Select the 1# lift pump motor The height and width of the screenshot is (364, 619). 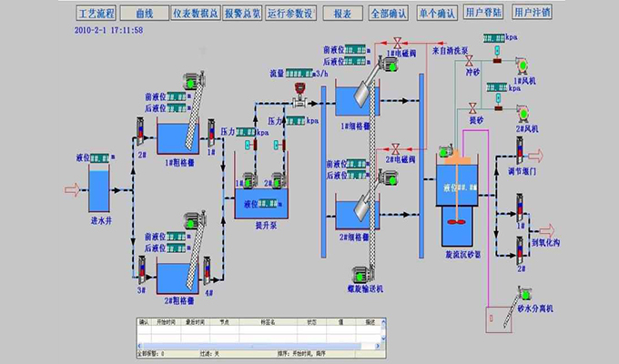[x=249, y=181]
